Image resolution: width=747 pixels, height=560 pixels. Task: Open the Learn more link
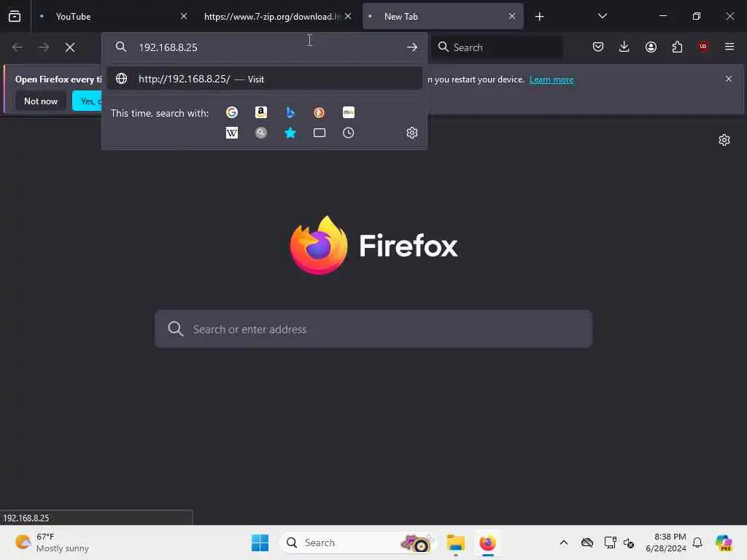coord(551,79)
